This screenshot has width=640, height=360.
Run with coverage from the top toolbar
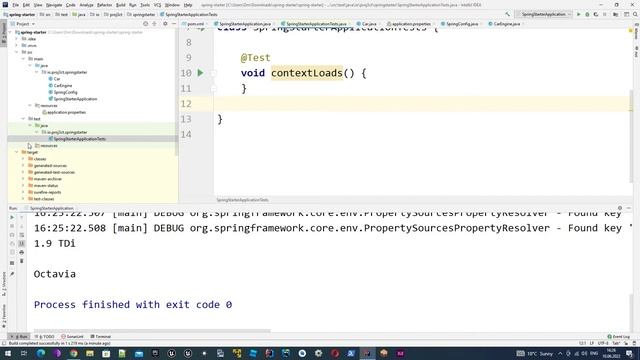point(596,14)
